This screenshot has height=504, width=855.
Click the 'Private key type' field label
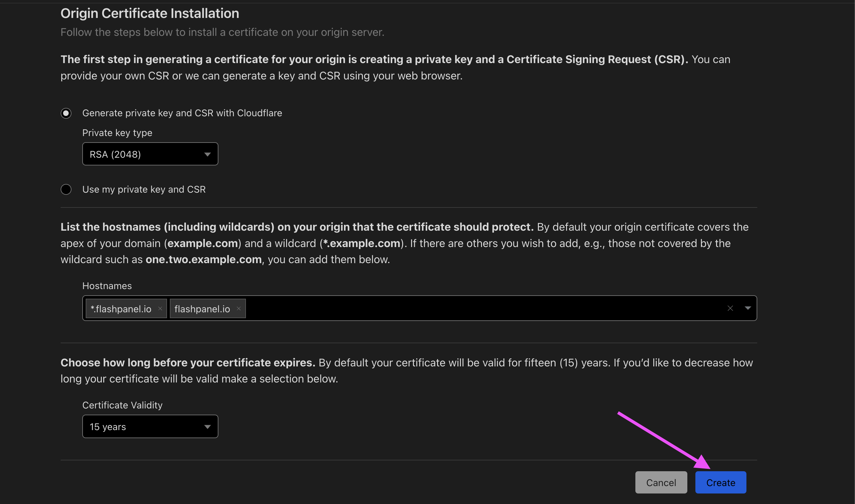tap(117, 133)
